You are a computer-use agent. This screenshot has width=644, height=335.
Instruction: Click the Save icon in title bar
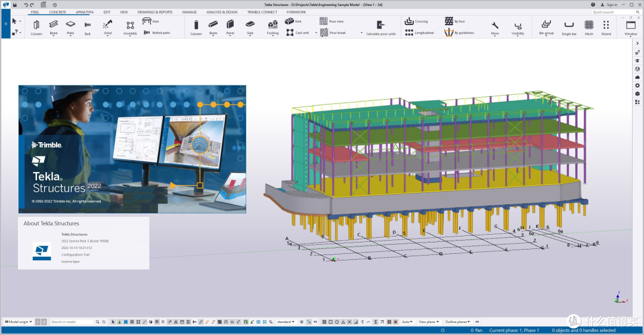pyautogui.click(x=15, y=5)
